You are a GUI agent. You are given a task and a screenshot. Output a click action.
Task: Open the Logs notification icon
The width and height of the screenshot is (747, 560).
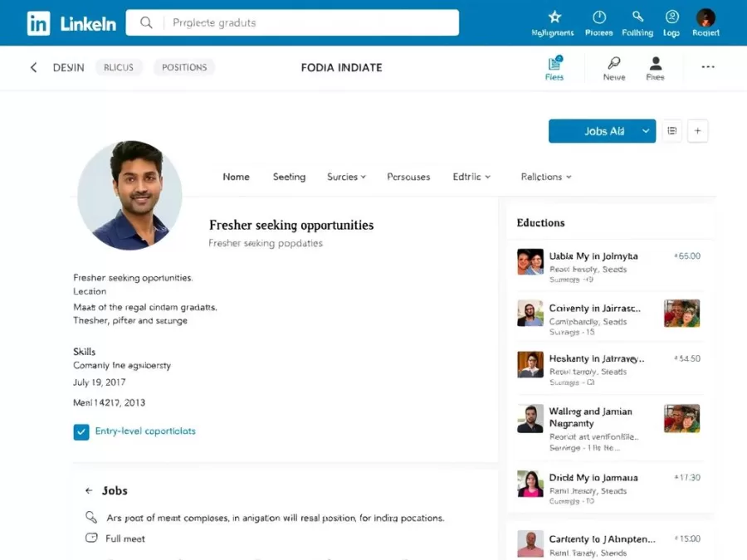[671, 17]
